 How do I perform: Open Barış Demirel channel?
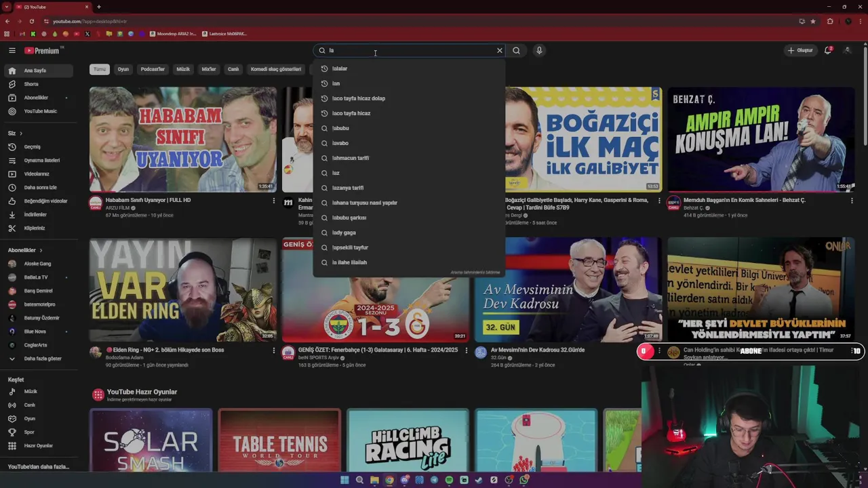click(x=39, y=291)
